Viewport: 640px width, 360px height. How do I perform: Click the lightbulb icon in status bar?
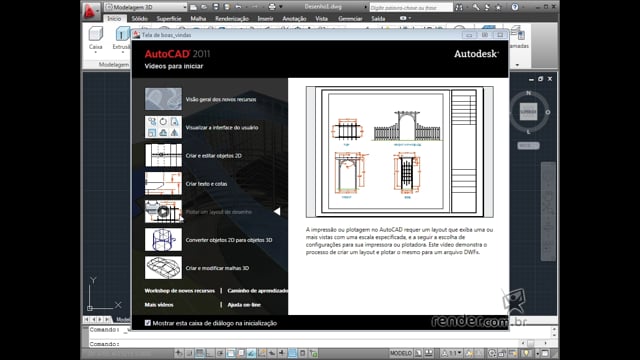(527, 353)
